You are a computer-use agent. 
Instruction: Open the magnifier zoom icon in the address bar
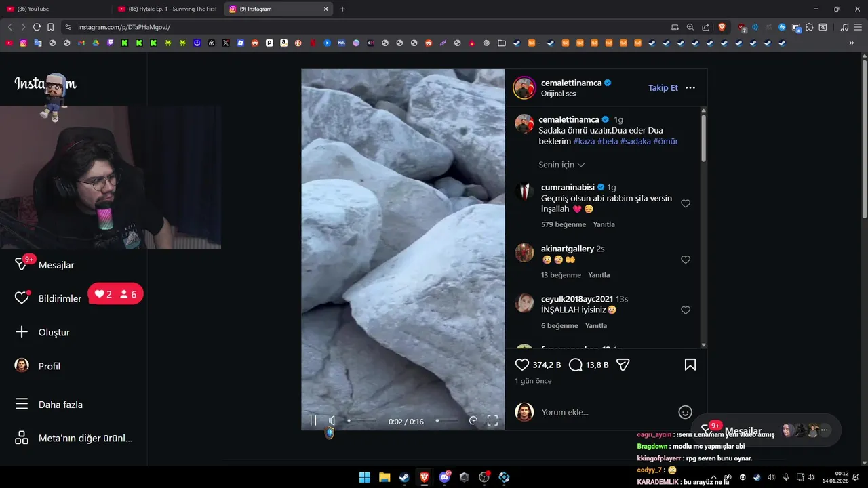pos(690,27)
